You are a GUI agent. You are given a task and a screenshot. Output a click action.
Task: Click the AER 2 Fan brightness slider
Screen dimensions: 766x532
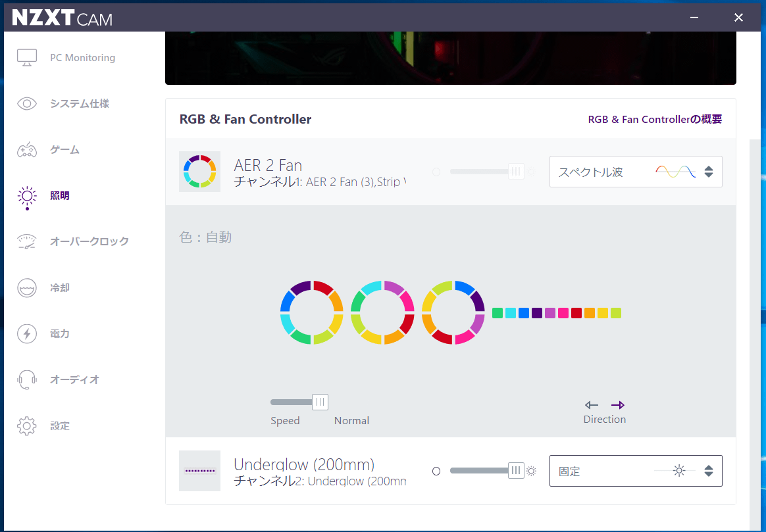(x=486, y=172)
